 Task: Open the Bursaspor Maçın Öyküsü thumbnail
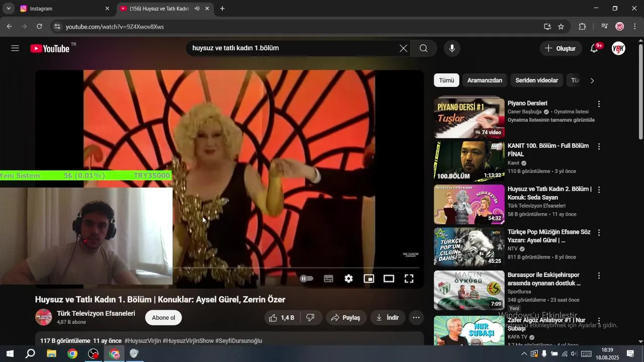click(x=469, y=290)
